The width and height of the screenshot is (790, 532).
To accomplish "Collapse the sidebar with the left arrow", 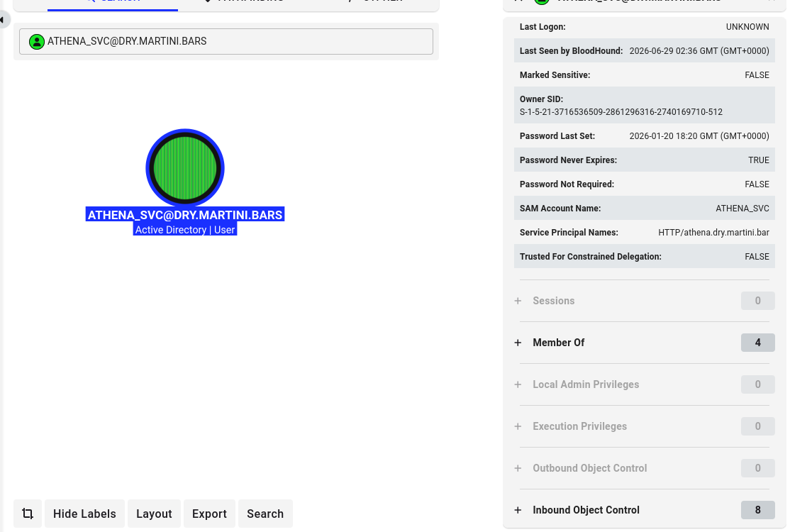I will click(x=3, y=20).
